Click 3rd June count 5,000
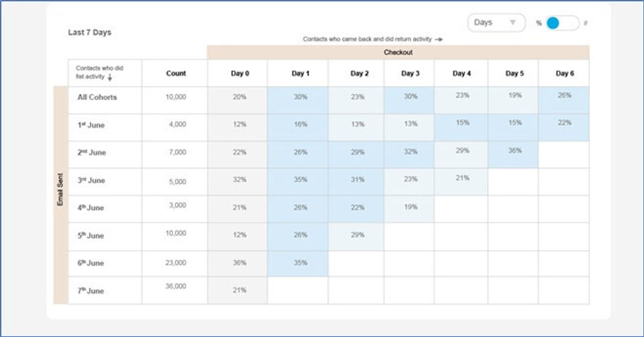The width and height of the screenshot is (644, 337). pos(177,181)
